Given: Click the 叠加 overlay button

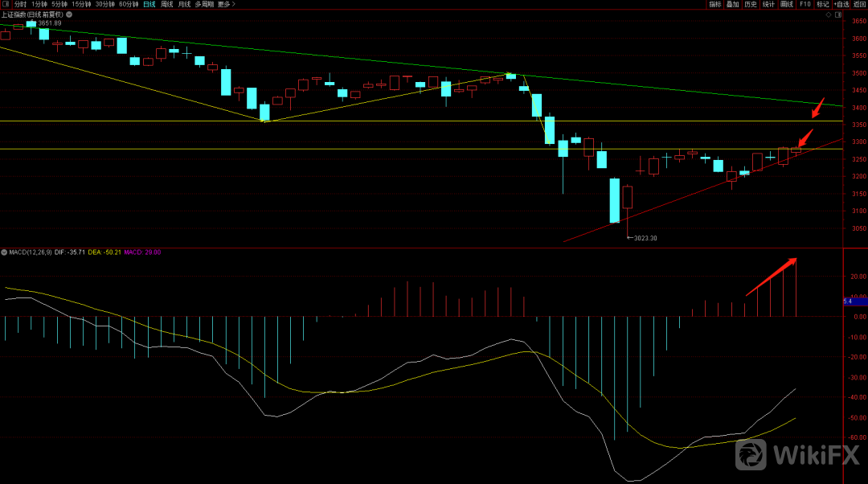Looking at the screenshot, I should tap(732, 4).
